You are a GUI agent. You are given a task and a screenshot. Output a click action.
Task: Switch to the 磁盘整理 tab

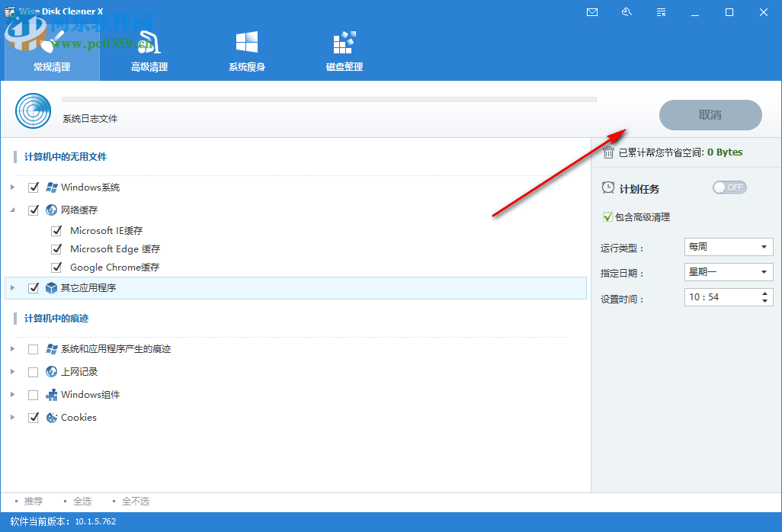click(x=344, y=51)
